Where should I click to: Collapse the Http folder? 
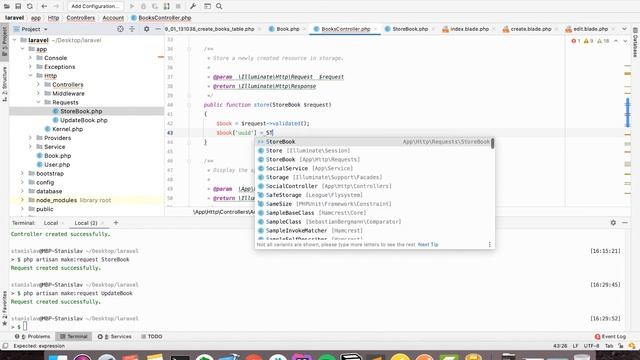point(30,76)
